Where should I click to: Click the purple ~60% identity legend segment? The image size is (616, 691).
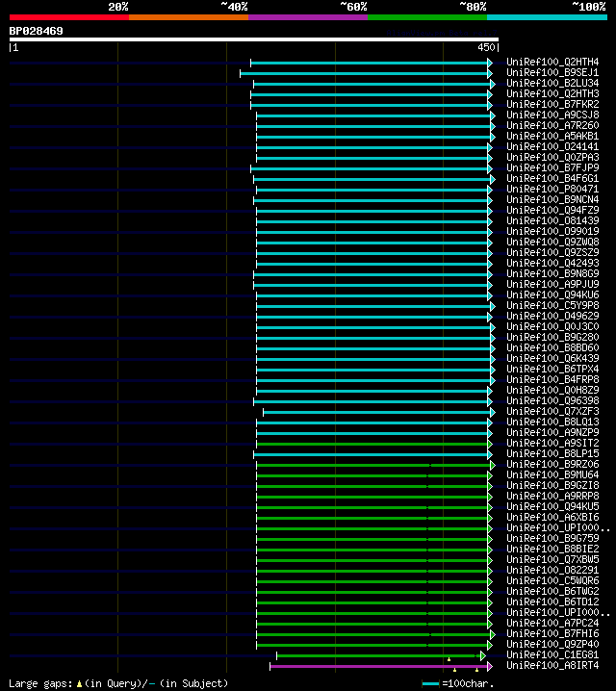[308, 17]
